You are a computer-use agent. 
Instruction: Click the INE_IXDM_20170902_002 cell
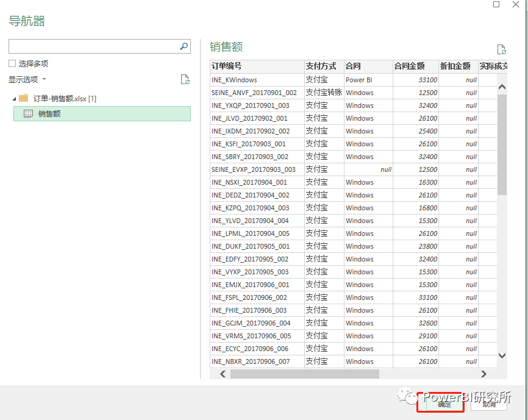(x=257, y=131)
